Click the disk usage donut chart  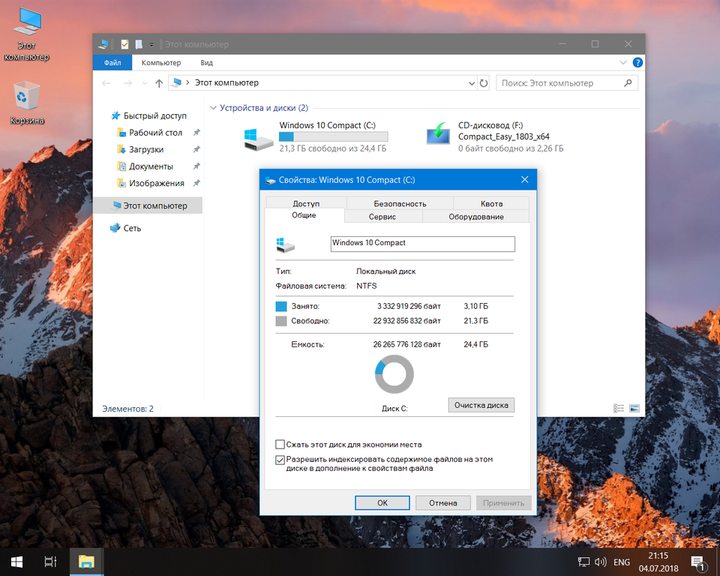pos(394,375)
